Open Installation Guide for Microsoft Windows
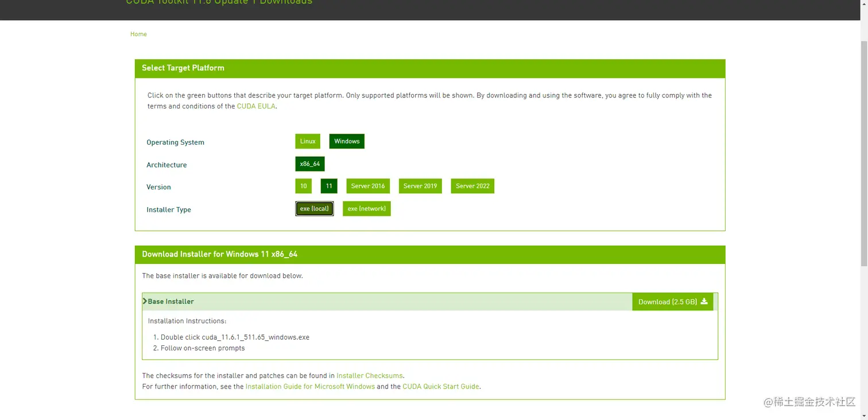Screen dimensions: 868x420 coord(310,387)
